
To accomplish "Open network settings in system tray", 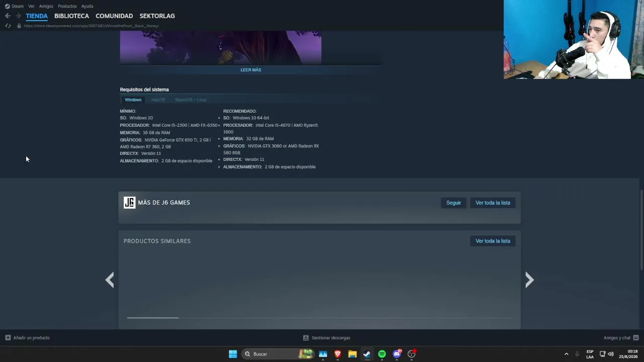I will (x=602, y=354).
